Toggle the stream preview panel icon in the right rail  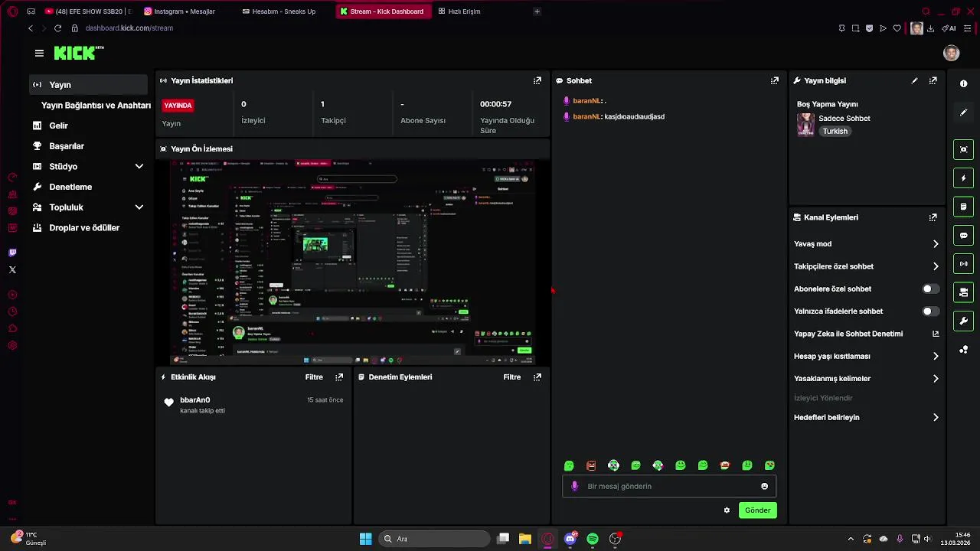(964, 149)
